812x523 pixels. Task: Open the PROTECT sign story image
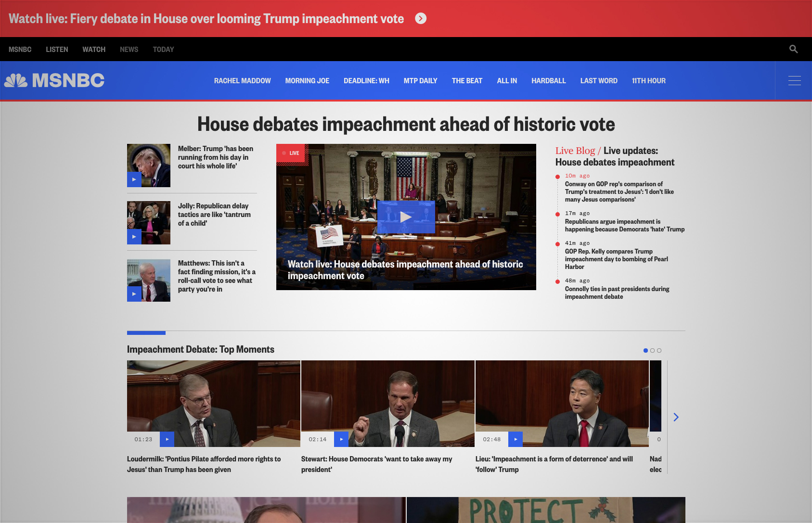[546, 510]
